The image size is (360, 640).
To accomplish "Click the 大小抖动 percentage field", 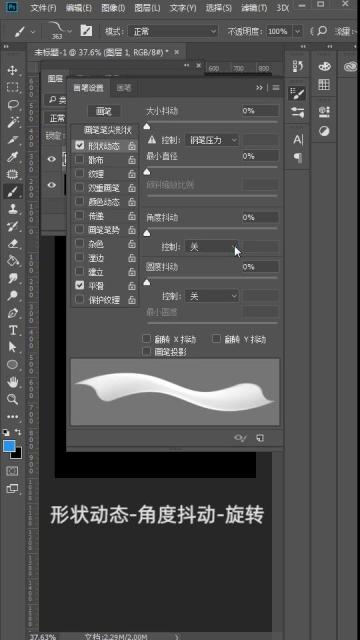I will point(260,111).
